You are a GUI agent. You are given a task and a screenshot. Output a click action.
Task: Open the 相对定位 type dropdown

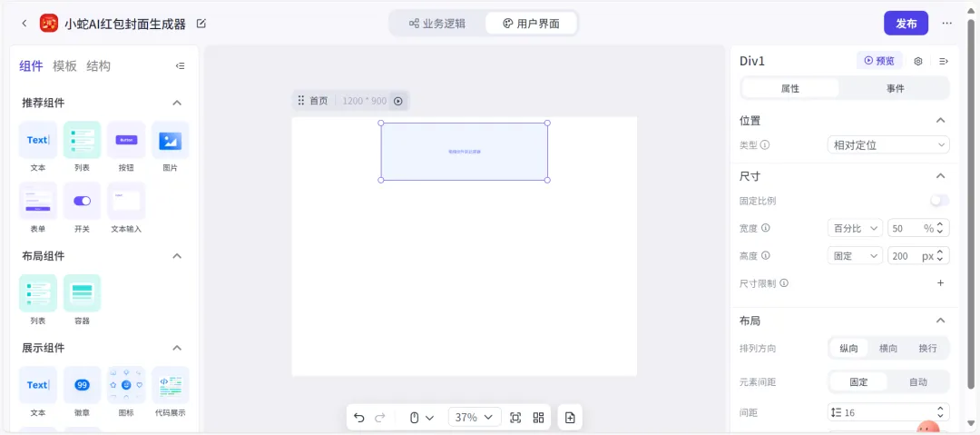coord(888,144)
